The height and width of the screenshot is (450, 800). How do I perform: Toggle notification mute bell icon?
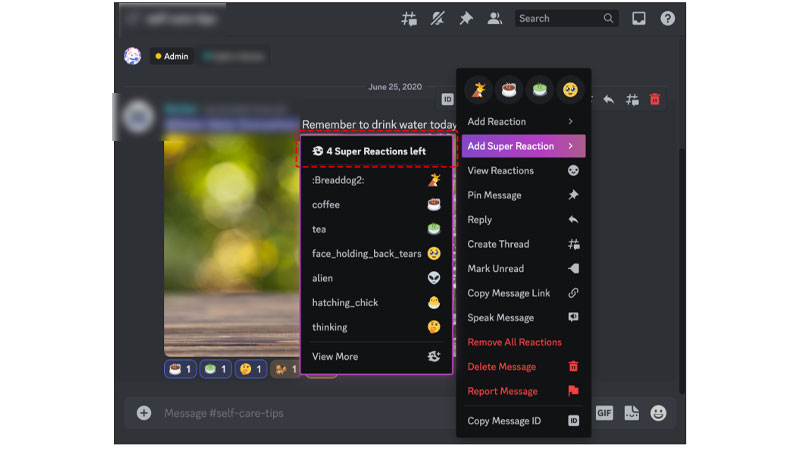[x=437, y=19]
